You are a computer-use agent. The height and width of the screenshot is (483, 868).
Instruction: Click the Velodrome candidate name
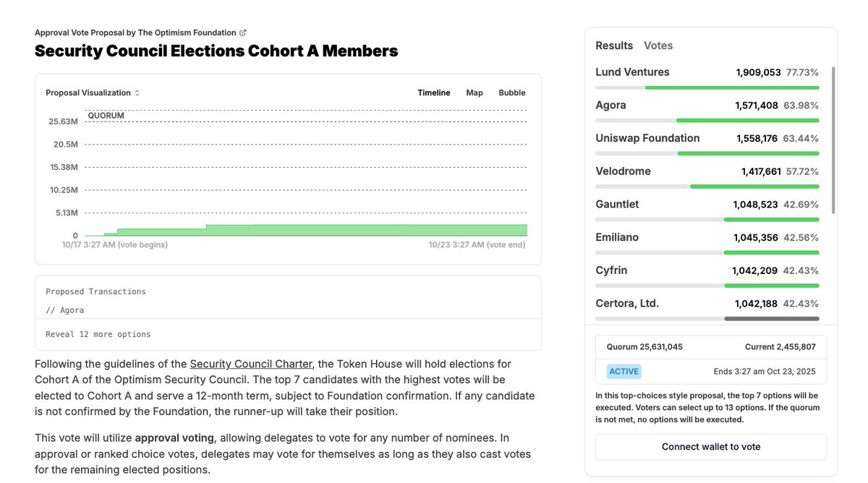click(x=623, y=171)
